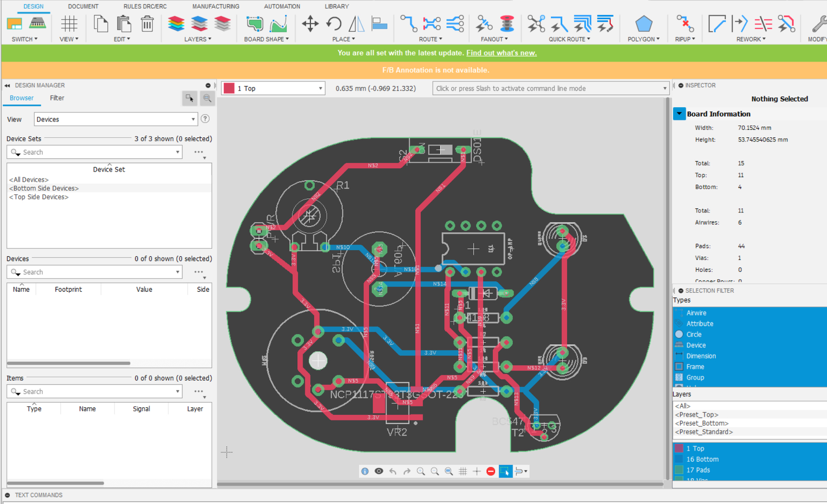Click the red stop command button
Viewport: 827px width, 504px height.
pyautogui.click(x=490, y=471)
